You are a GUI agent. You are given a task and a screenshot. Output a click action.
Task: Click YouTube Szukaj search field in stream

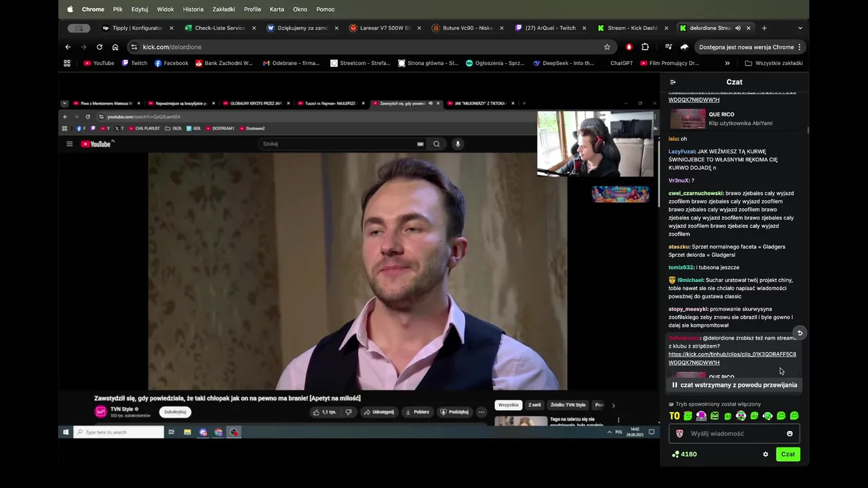click(342, 144)
